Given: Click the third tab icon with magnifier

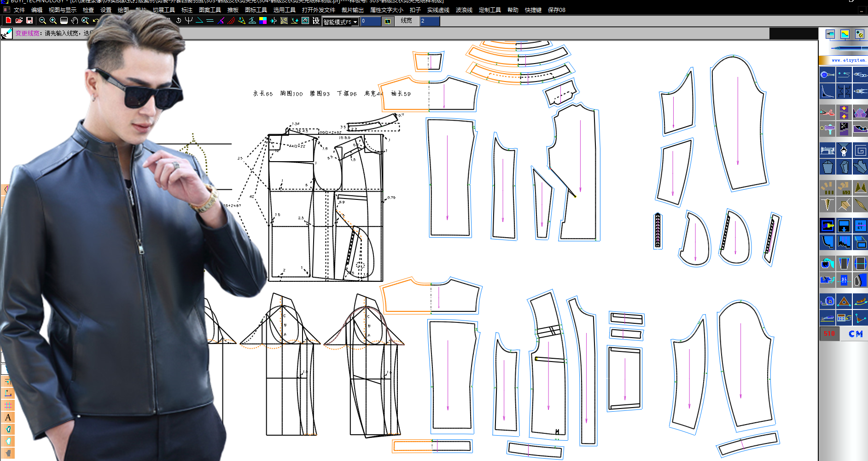Looking at the screenshot, I should pyautogui.click(x=859, y=34).
